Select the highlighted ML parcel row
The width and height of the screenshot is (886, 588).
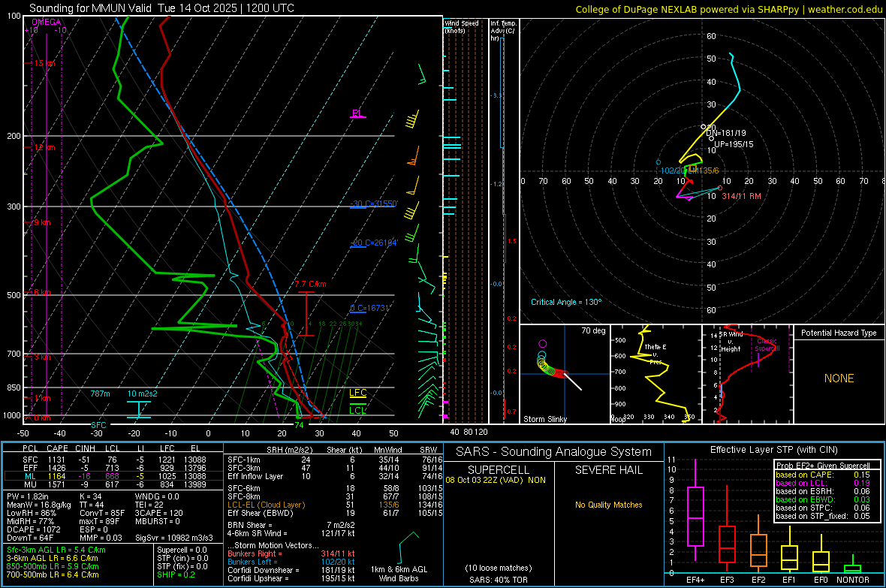click(x=113, y=476)
